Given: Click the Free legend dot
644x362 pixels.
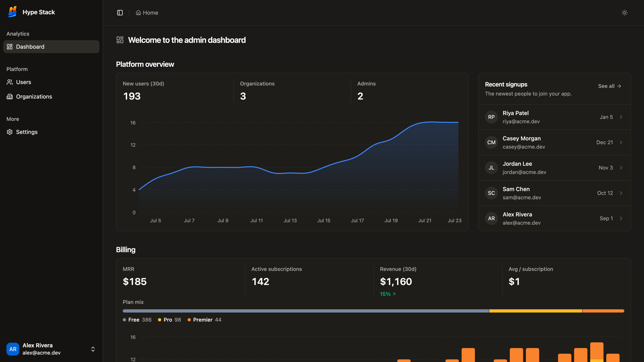Looking at the screenshot, I should (x=124, y=320).
